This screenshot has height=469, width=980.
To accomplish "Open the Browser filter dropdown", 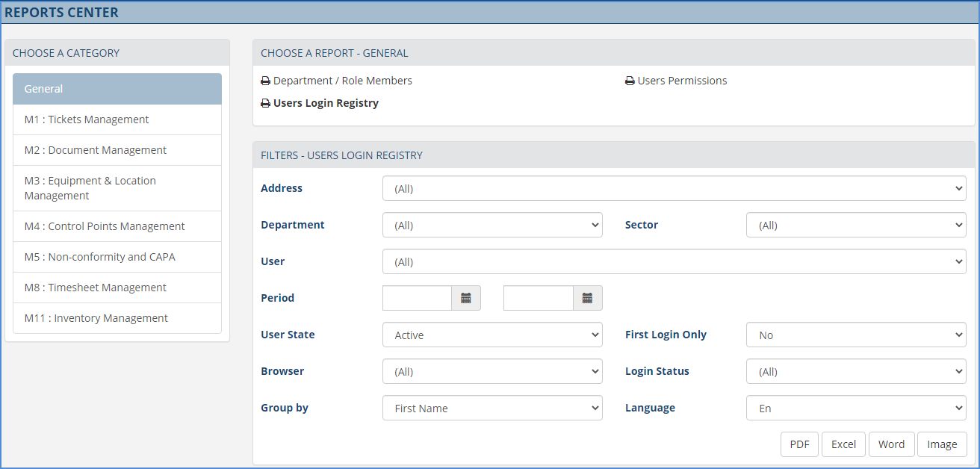I will coord(492,371).
